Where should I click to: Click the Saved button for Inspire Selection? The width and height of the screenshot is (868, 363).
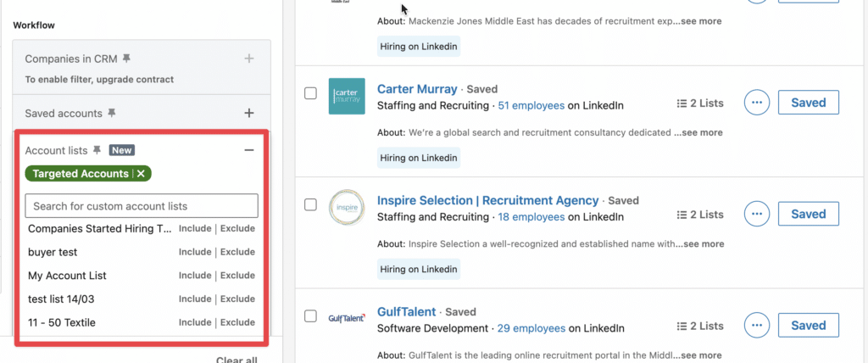pyautogui.click(x=808, y=214)
